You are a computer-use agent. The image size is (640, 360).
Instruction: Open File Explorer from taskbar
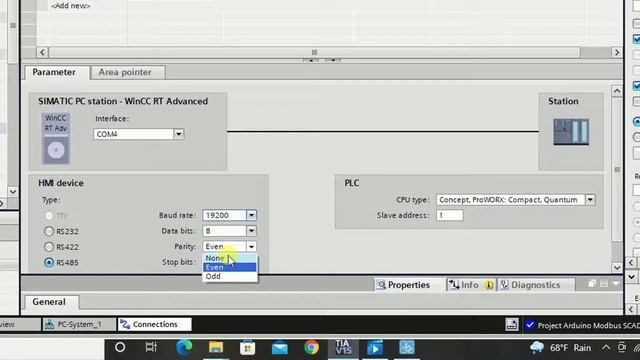click(216, 347)
